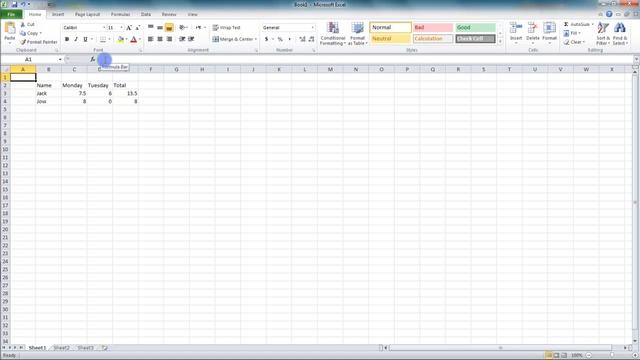The width and height of the screenshot is (640, 360).
Task: Toggle Bold formatting
Action: (x=67, y=39)
